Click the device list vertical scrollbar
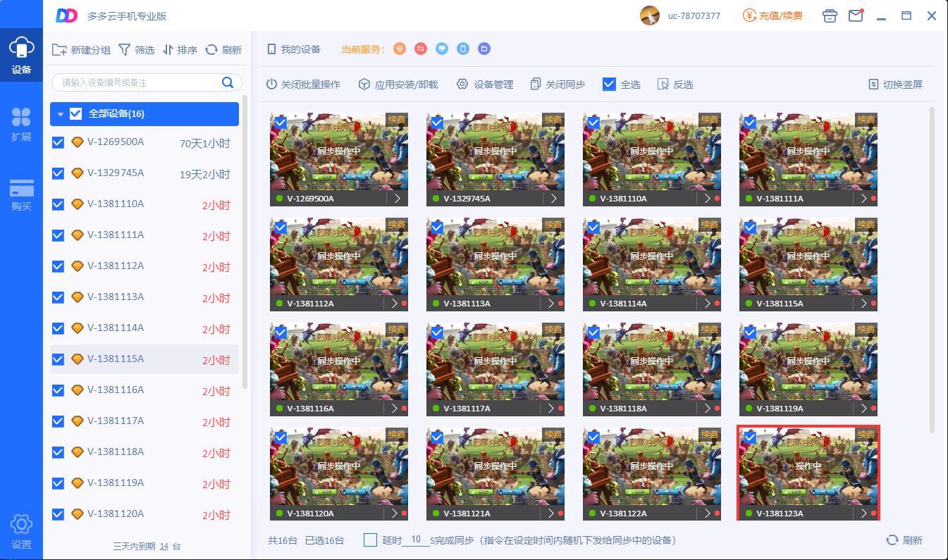The height and width of the screenshot is (560, 948). point(245,241)
